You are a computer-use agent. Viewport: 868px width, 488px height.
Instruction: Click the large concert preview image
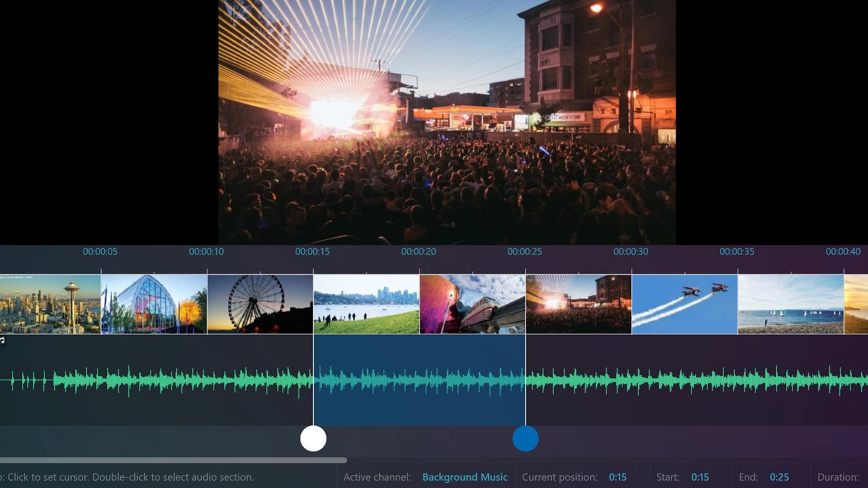[447, 122]
